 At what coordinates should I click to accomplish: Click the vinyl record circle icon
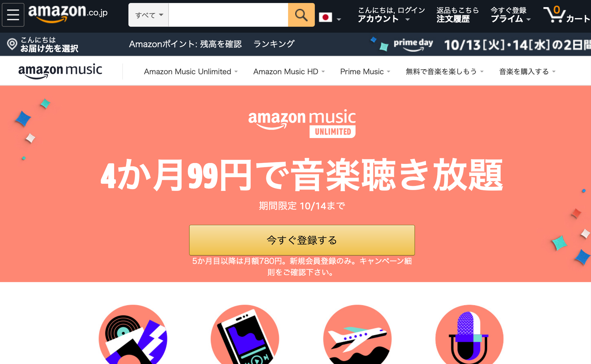133,334
